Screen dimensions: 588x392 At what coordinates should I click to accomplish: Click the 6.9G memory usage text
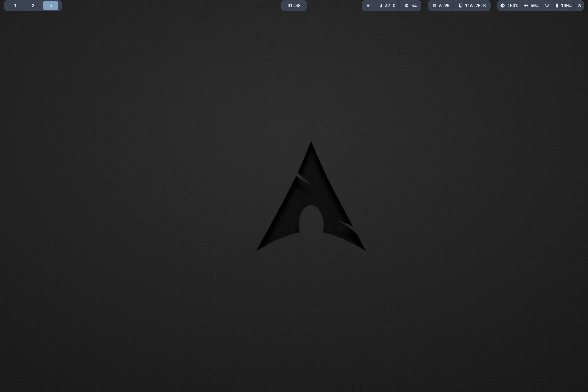pyautogui.click(x=444, y=5)
